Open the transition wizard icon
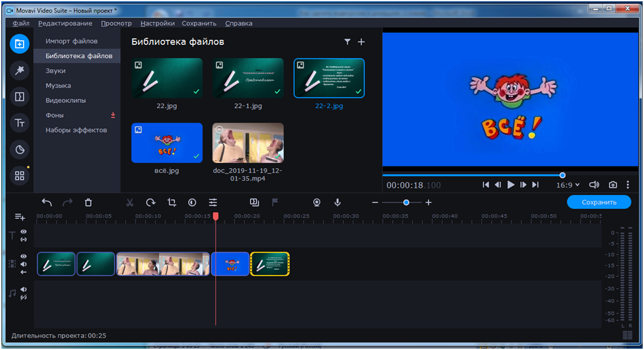 tap(254, 202)
